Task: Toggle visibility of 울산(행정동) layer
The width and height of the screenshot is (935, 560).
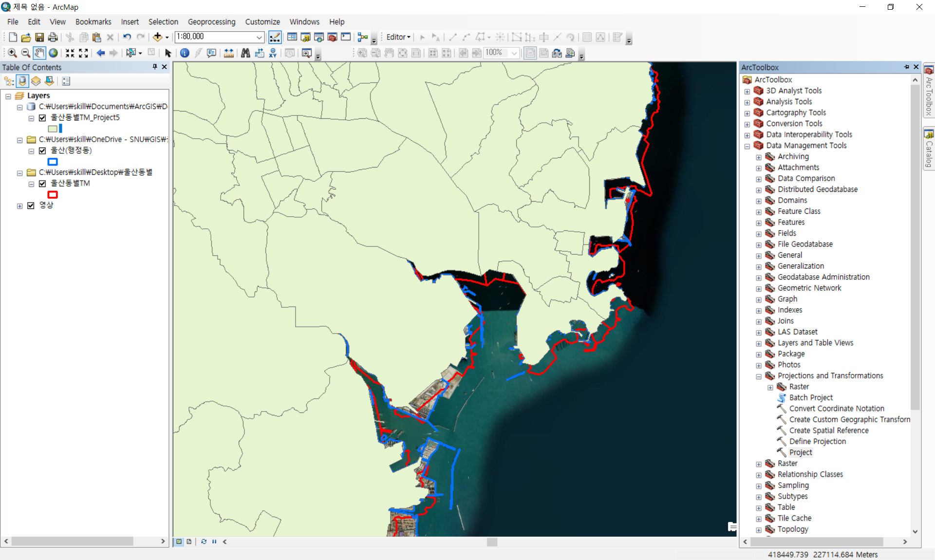Action: [x=42, y=150]
